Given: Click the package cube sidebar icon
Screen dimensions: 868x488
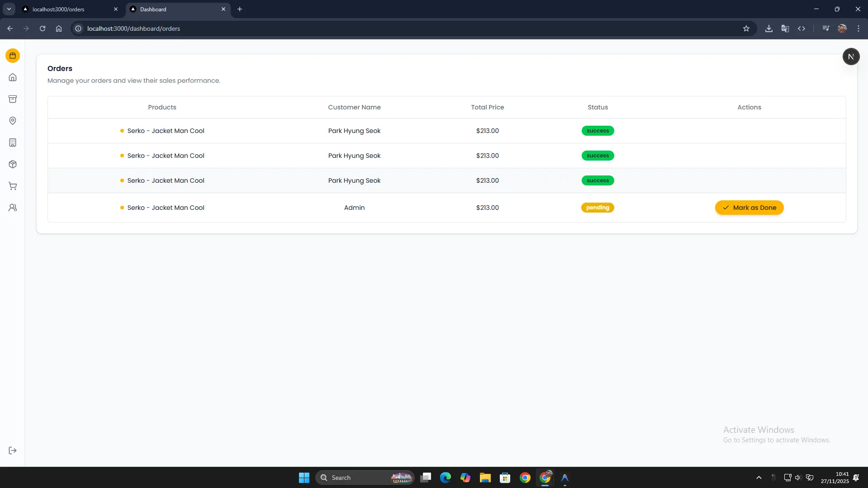Looking at the screenshot, I should pos(13,164).
